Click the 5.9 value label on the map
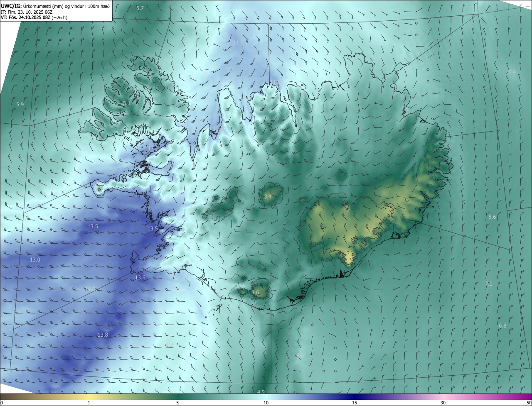 pyautogui.click(x=20, y=104)
